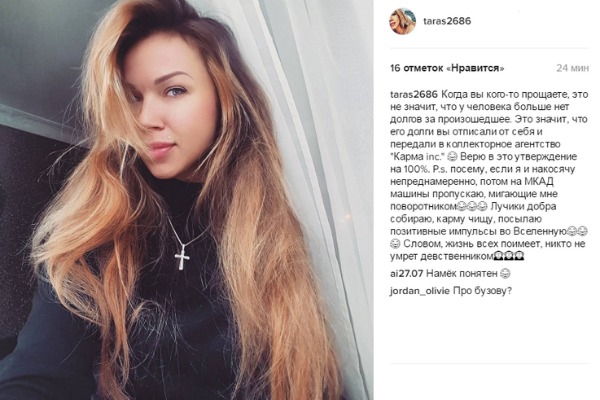
Task: Click the dark emojis after "девственником"
Action: (x=509, y=256)
